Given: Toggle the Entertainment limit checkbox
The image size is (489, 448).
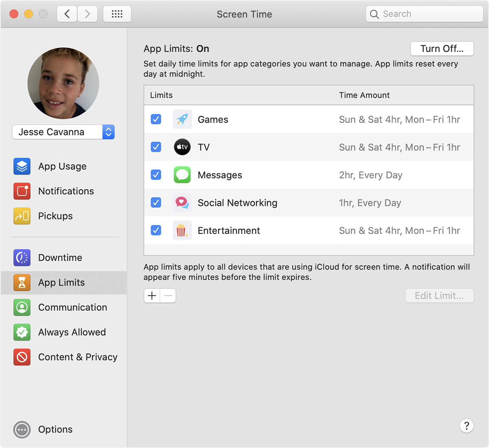Looking at the screenshot, I should tap(156, 230).
